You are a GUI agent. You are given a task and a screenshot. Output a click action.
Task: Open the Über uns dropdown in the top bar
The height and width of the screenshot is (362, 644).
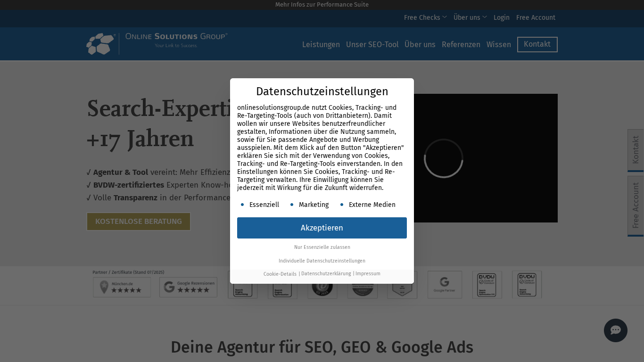click(x=470, y=17)
